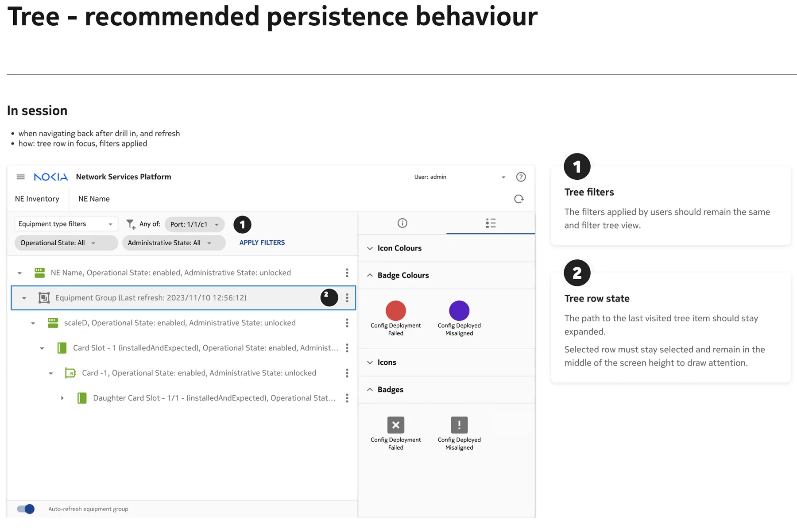Click the Nokia logo
Image resolution: width=797 pixels, height=532 pixels.
[x=51, y=177]
